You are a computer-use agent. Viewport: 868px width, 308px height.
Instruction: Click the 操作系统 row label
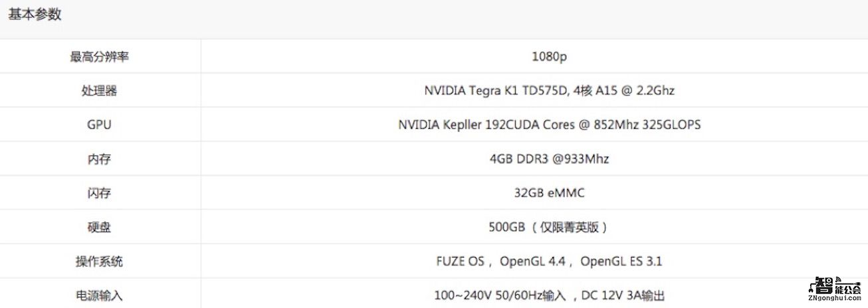(x=100, y=262)
